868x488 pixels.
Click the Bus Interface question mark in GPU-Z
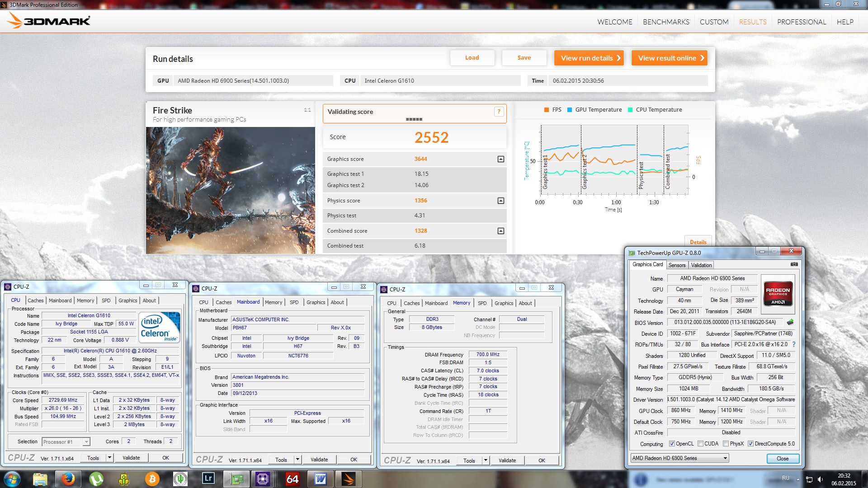point(793,344)
